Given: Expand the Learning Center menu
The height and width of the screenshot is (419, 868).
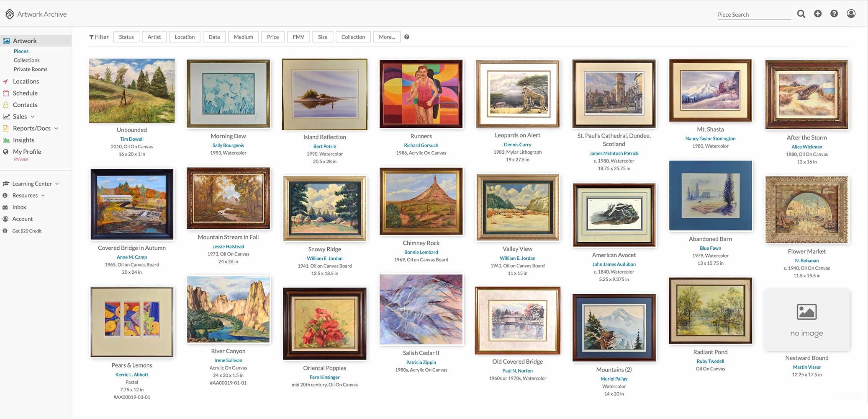Looking at the screenshot, I should (x=57, y=184).
